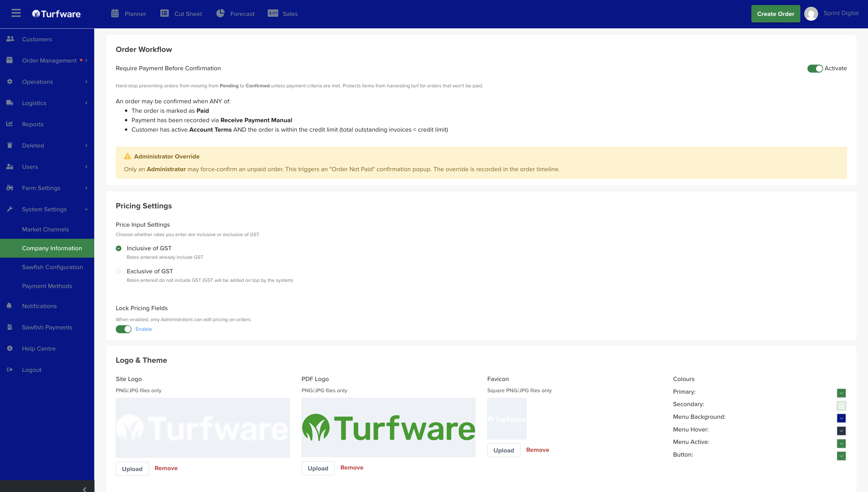Screen dimensions: 868x492
Task: Click the Reports chart icon
Action: [x=9, y=124]
